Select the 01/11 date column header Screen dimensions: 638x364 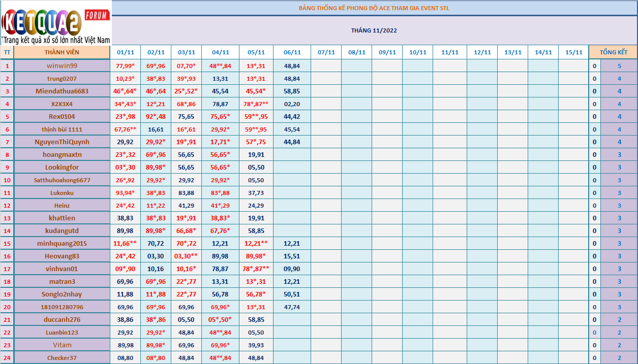[125, 52]
